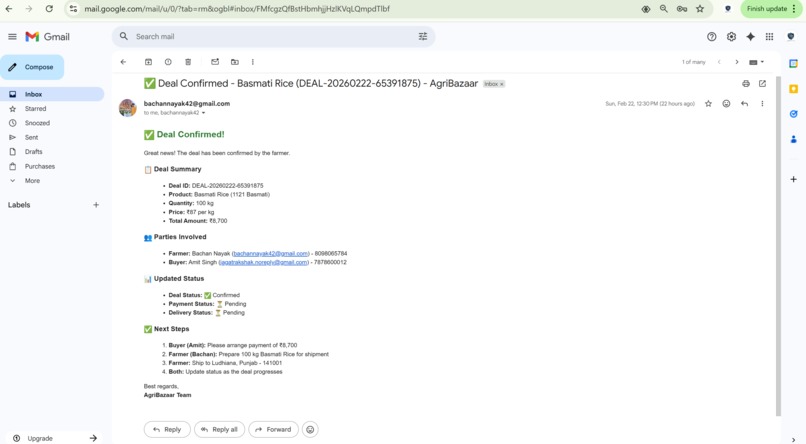
Task: Click Compose button
Action: (32, 67)
